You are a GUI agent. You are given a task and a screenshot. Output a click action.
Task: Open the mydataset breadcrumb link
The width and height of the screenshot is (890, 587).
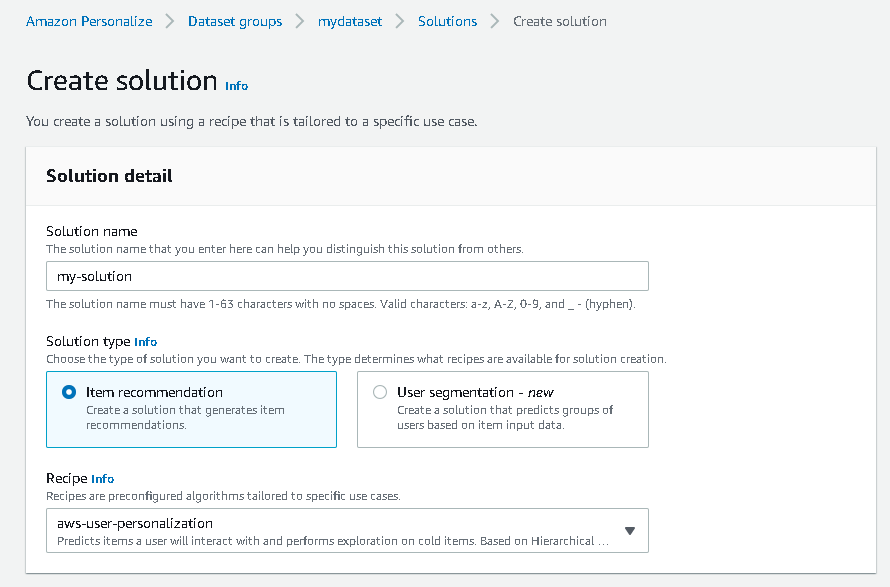click(x=350, y=22)
